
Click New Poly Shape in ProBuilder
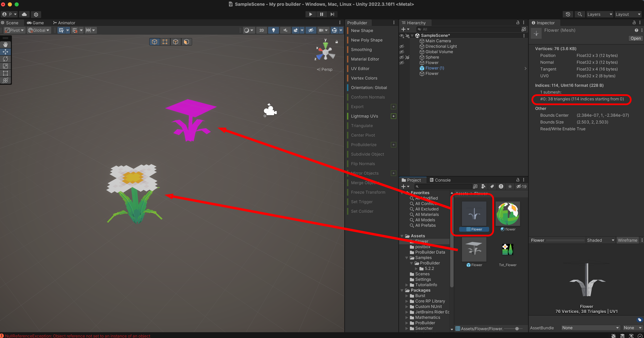click(x=367, y=40)
